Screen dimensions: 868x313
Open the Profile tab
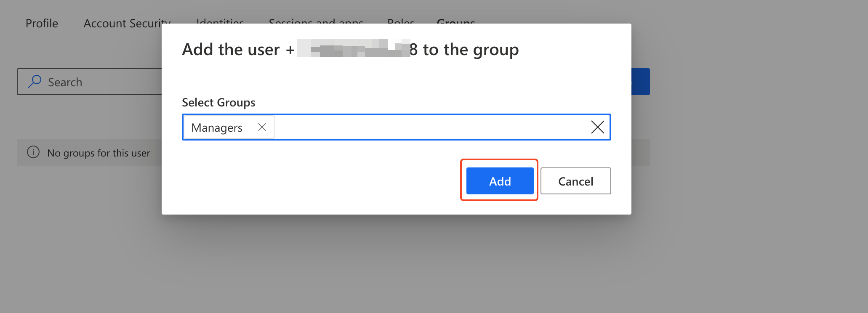[42, 23]
